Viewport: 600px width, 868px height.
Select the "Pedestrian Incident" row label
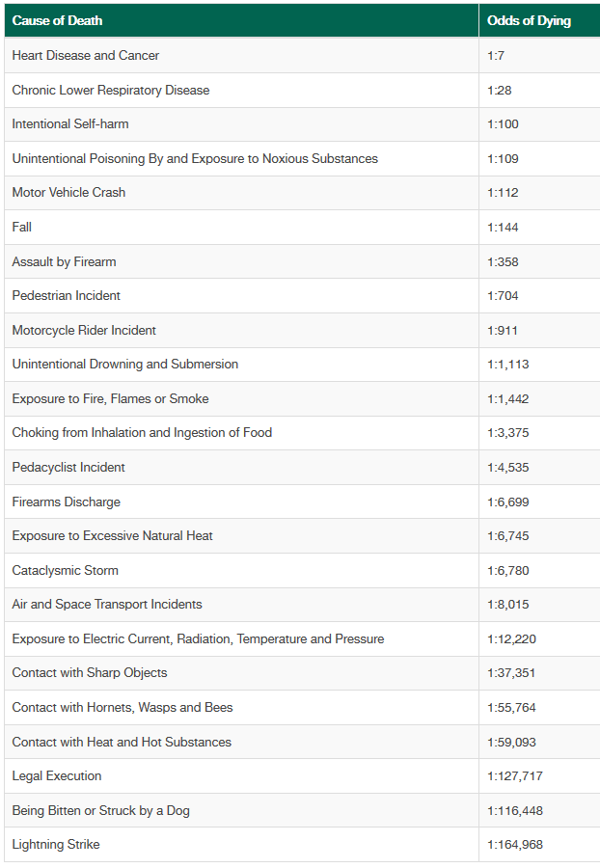[67, 295]
